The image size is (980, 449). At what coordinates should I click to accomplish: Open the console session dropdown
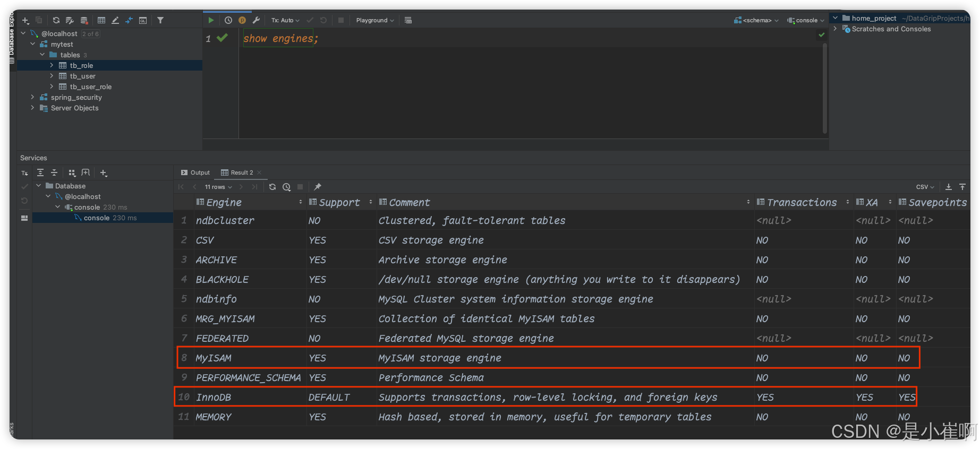click(806, 20)
